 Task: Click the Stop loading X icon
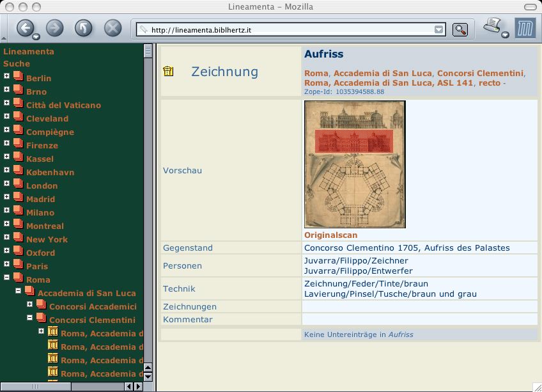pyautogui.click(x=112, y=27)
